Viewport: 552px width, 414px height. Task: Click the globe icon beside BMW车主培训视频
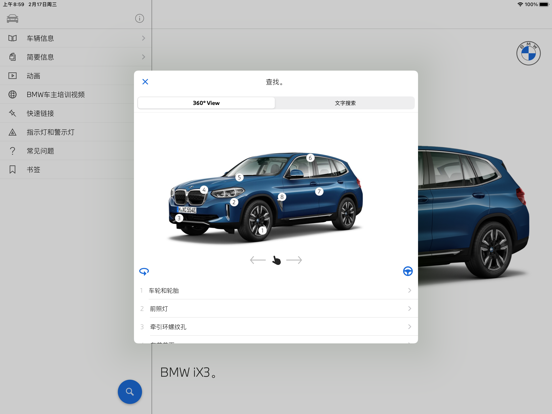[x=12, y=94]
